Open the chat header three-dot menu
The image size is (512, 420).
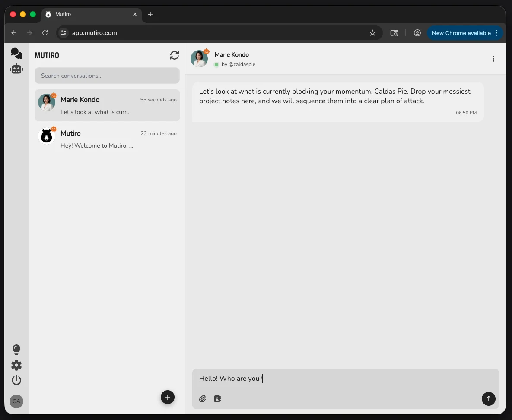point(493,59)
